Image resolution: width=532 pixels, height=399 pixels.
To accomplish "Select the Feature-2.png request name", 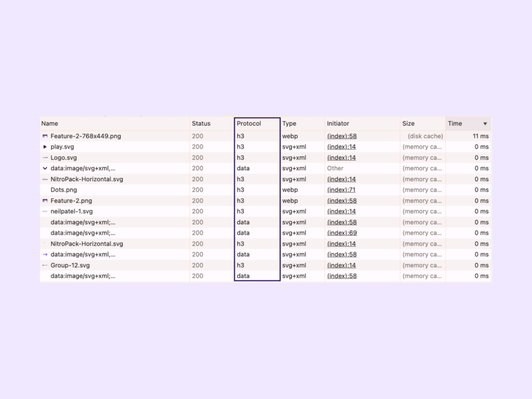I will (71, 201).
